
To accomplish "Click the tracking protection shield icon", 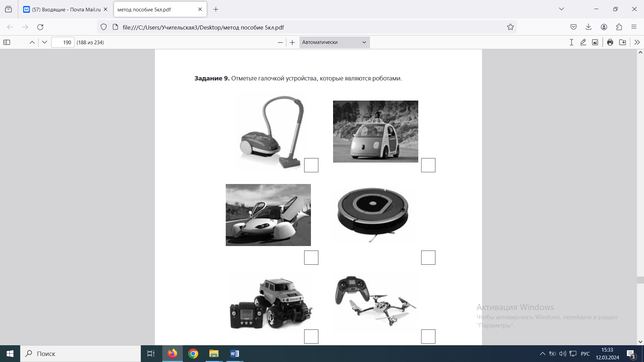I will pyautogui.click(x=104, y=27).
